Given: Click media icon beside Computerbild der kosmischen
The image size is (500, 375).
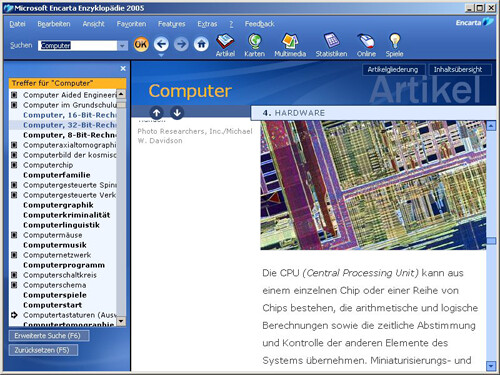Looking at the screenshot, I should [x=14, y=155].
